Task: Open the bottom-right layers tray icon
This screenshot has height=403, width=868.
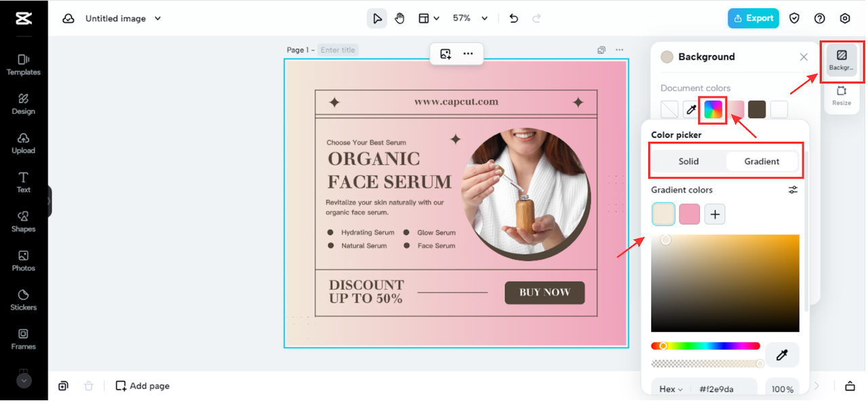Action: pyautogui.click(x=850, y=386)
